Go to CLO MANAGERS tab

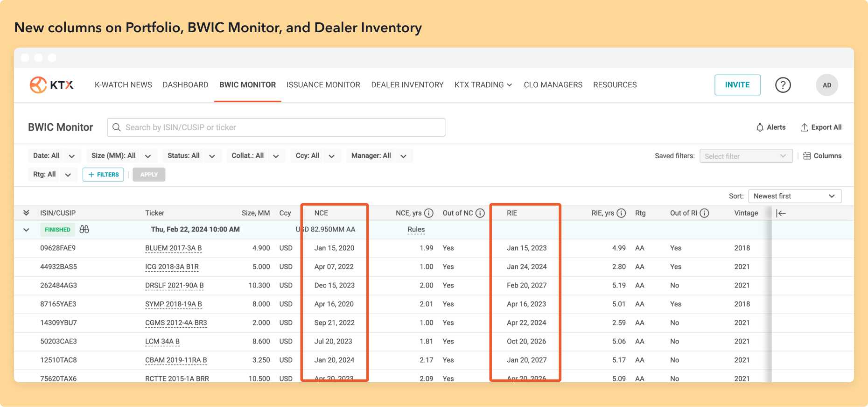(553, 85)
